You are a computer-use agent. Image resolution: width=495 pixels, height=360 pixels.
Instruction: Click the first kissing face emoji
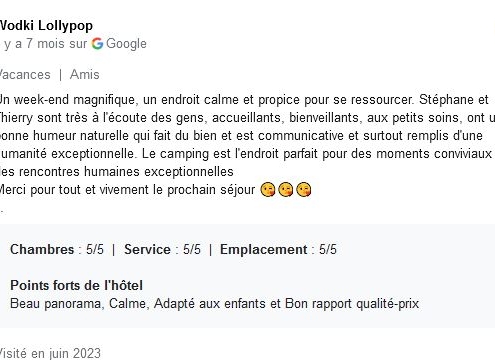268,190
